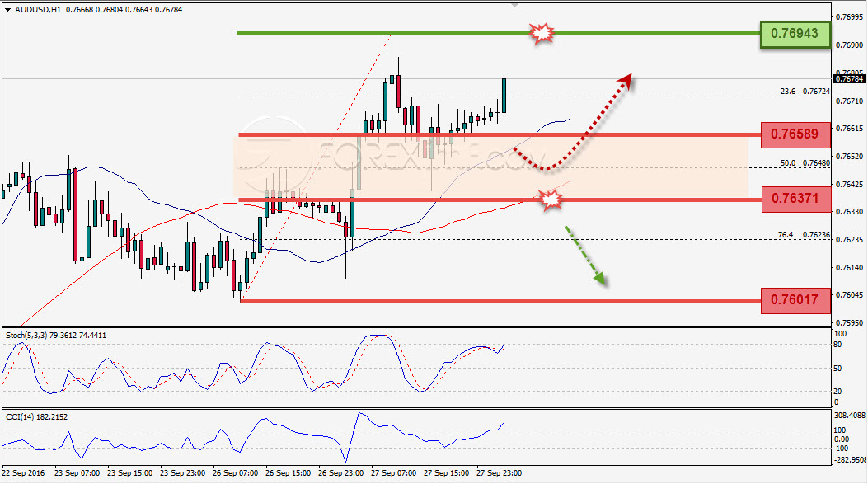Click the 23 Sep 15:00 time label
The width and height of the screenshot is (868, 484).
tap(129, 473)
